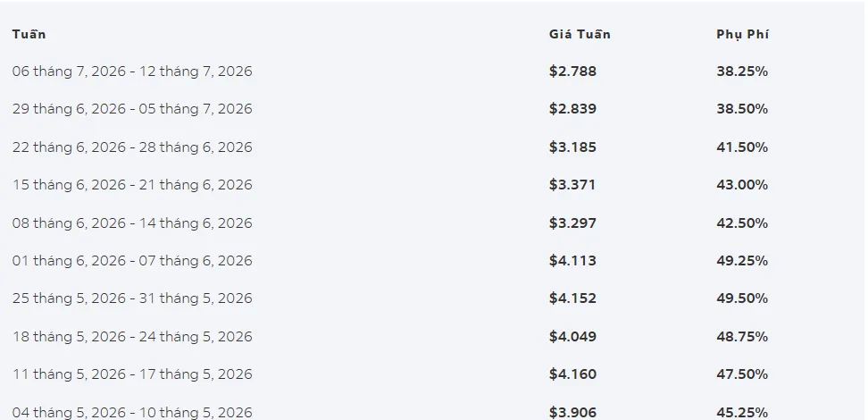Click the Phụ Phí column header
The width and height of the screenshot is (868, 420).
coord(742,34)
